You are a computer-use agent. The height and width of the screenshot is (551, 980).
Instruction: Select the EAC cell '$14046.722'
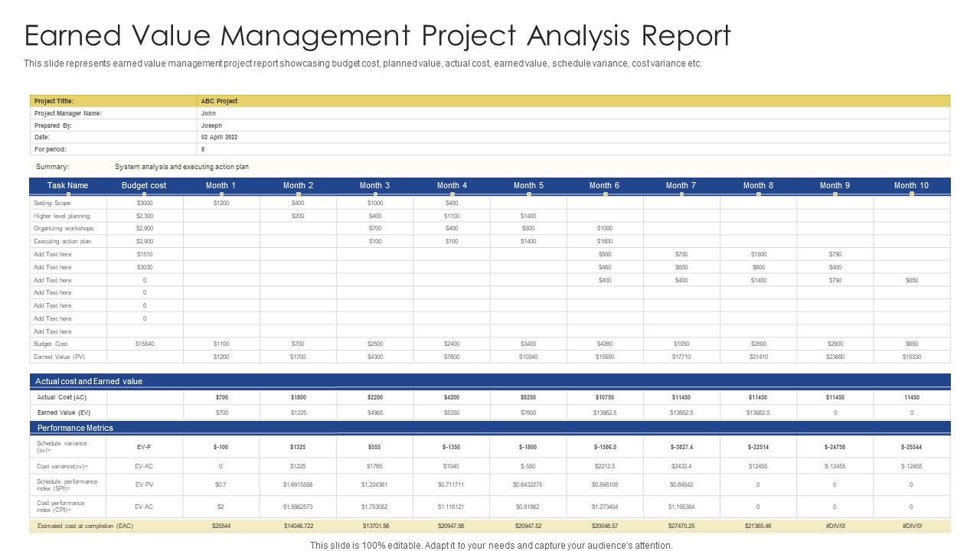tap(299, 526)
